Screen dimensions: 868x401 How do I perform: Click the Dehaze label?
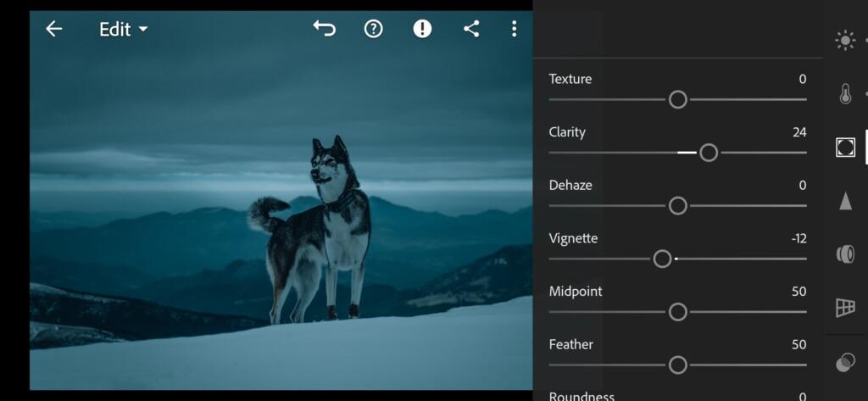pos(570,185)
